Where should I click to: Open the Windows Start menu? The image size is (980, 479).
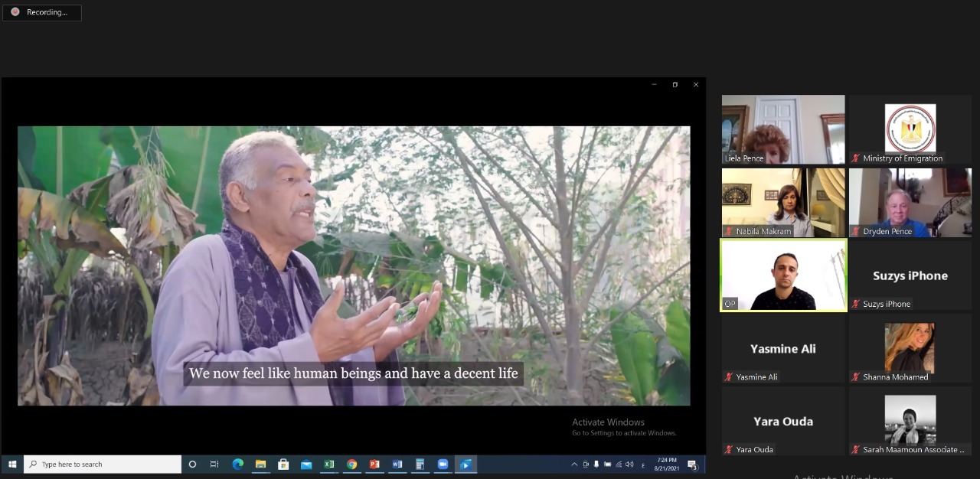12,464
